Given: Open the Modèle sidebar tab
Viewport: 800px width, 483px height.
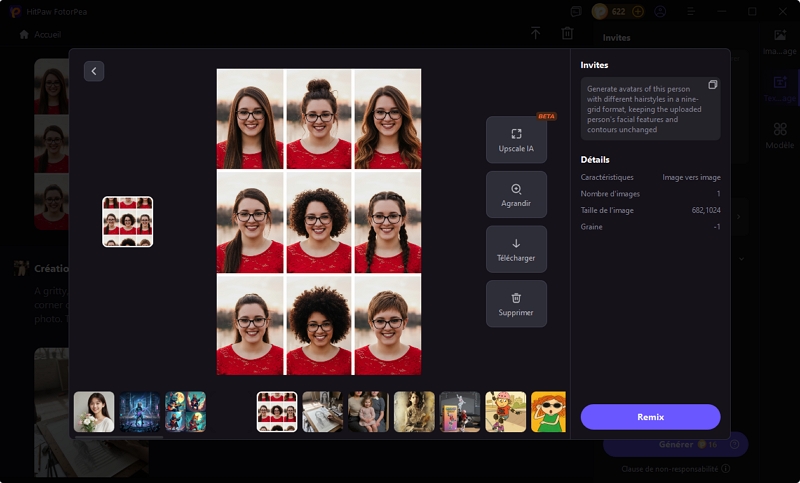Looking at the screenshot, I should pos(779,135).
